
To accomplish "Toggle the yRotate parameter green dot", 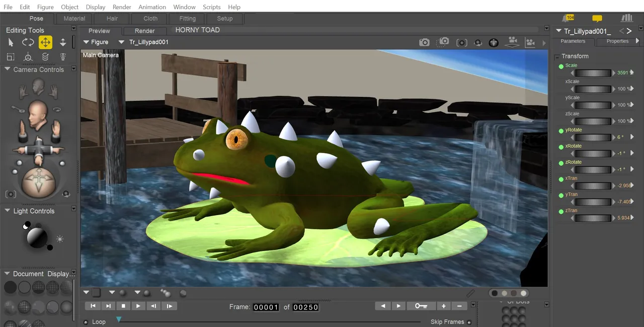I will pos(561,130).
